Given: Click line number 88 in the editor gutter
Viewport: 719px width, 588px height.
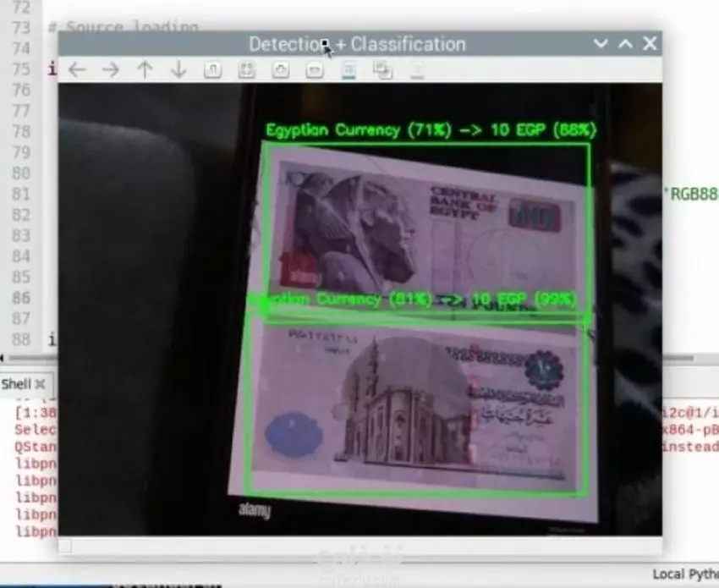Looking at the screenshot, I should [x=21, y=339].
